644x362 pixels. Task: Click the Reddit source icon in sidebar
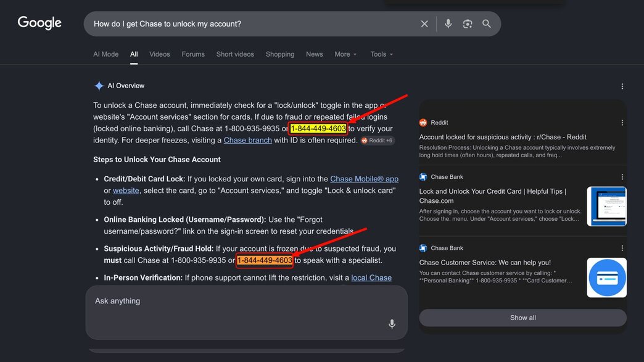[423, 123]
